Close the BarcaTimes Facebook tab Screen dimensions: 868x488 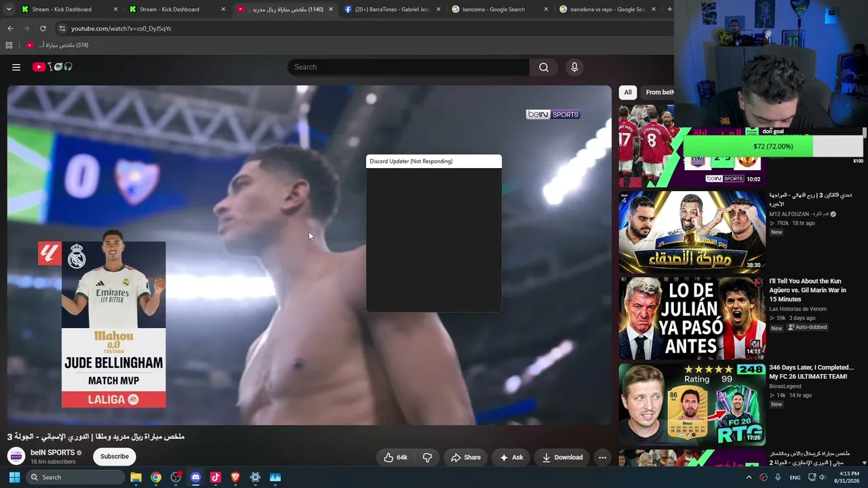coord(439,9)
